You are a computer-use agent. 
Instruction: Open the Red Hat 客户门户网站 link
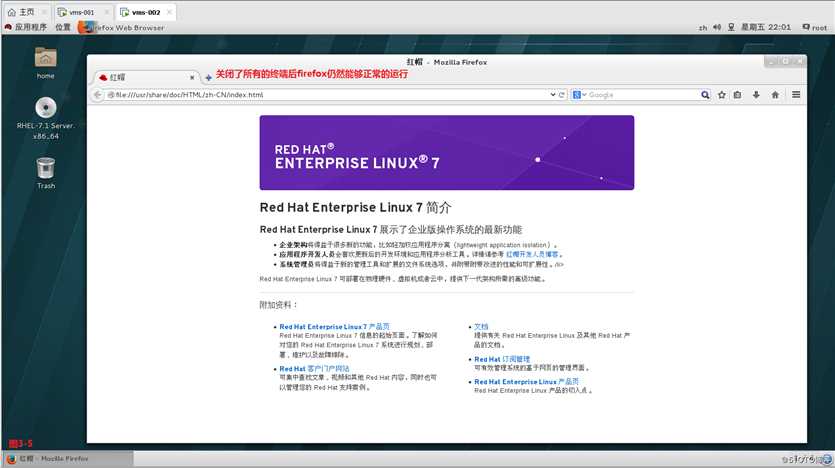coord(314,369)
